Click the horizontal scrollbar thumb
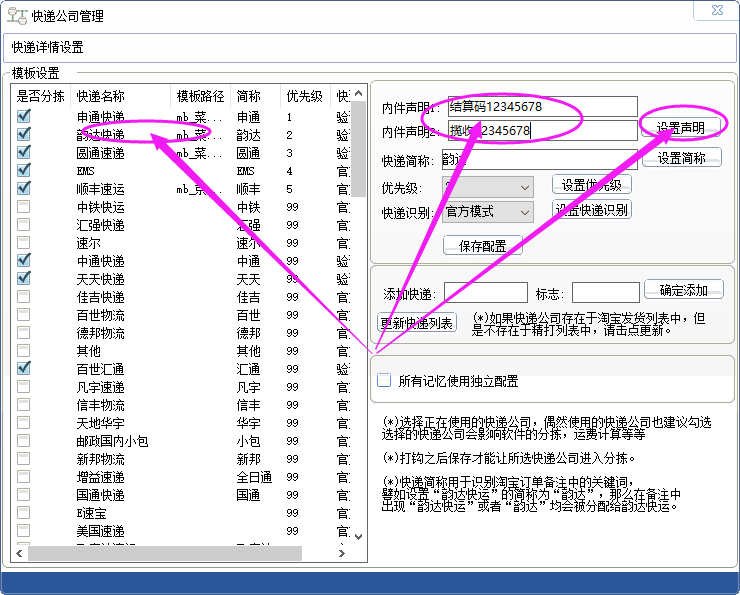Viewport: 740px width, 595px height. click(165, 553)
